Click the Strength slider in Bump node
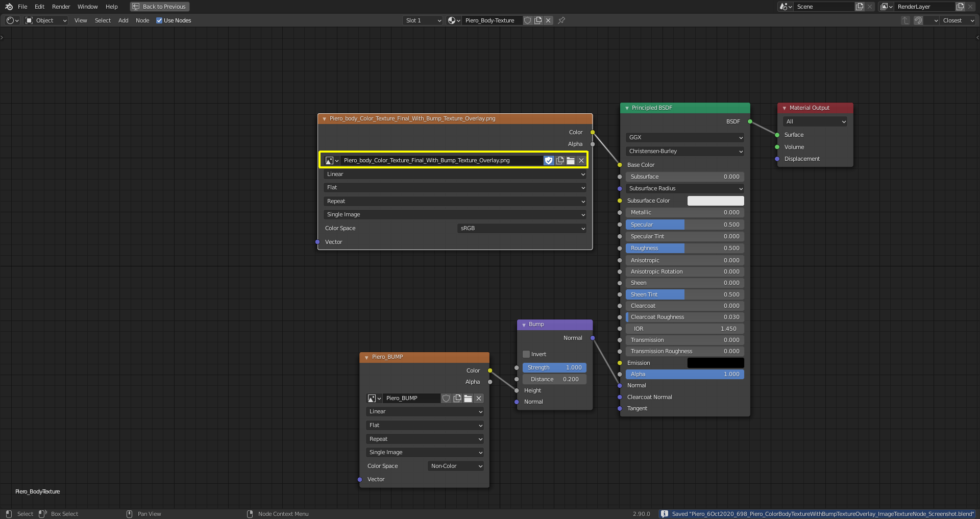Image resolution: width=980 pixels, height=519 pixels. pos(554,367)
